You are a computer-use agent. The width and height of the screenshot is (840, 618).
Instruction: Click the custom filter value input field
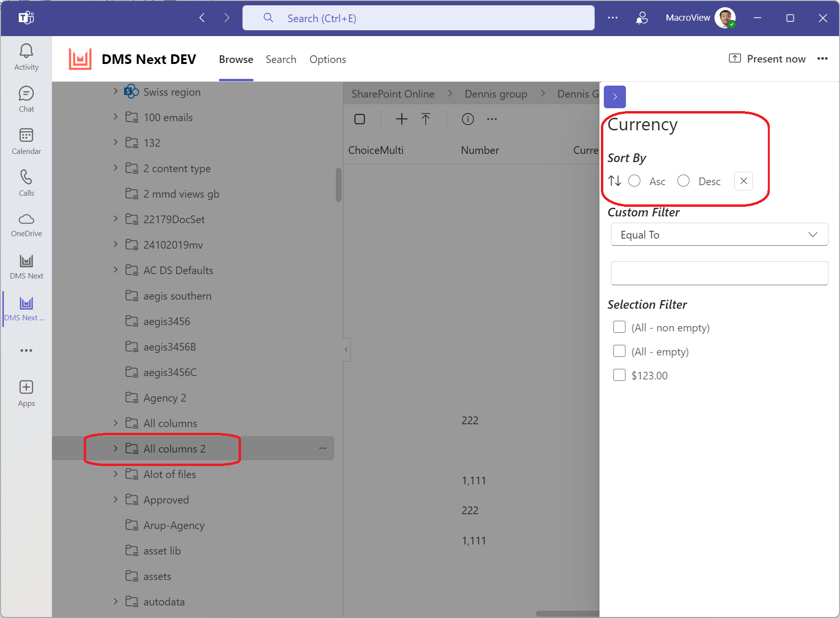[x=719, y=273]
